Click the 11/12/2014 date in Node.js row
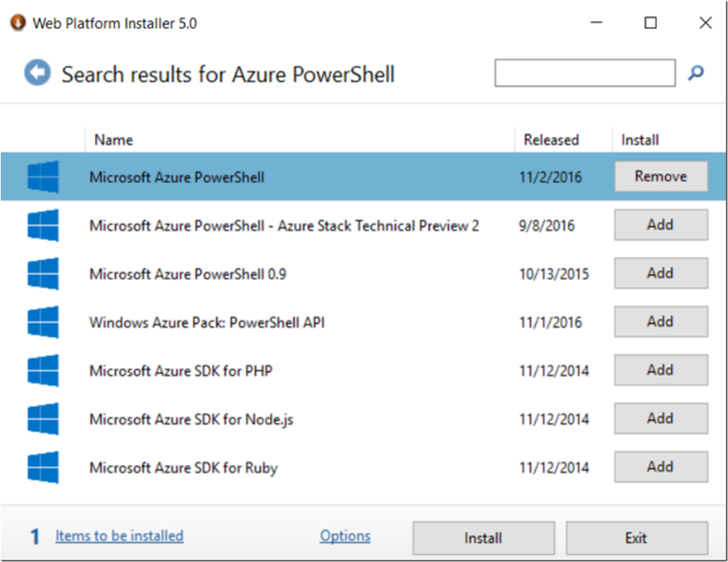Image resolution: width=728 pixels, height=562 pixels. (554, 419)
